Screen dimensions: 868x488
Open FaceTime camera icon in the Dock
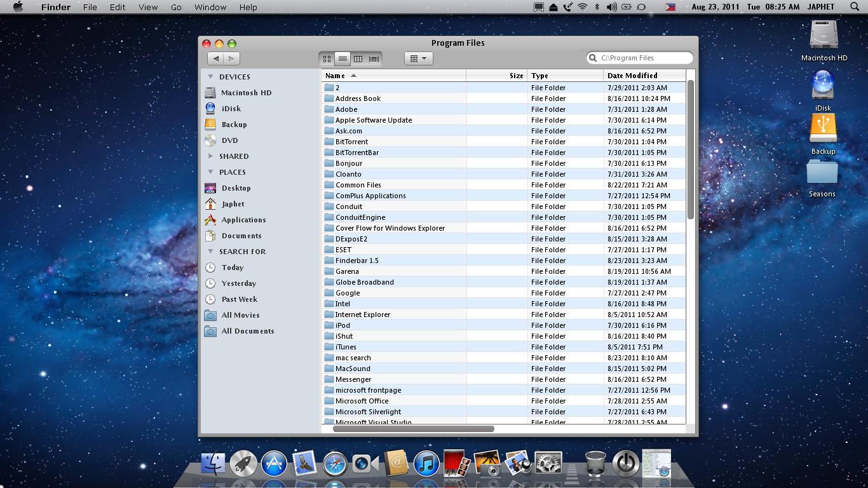point(365,464)
